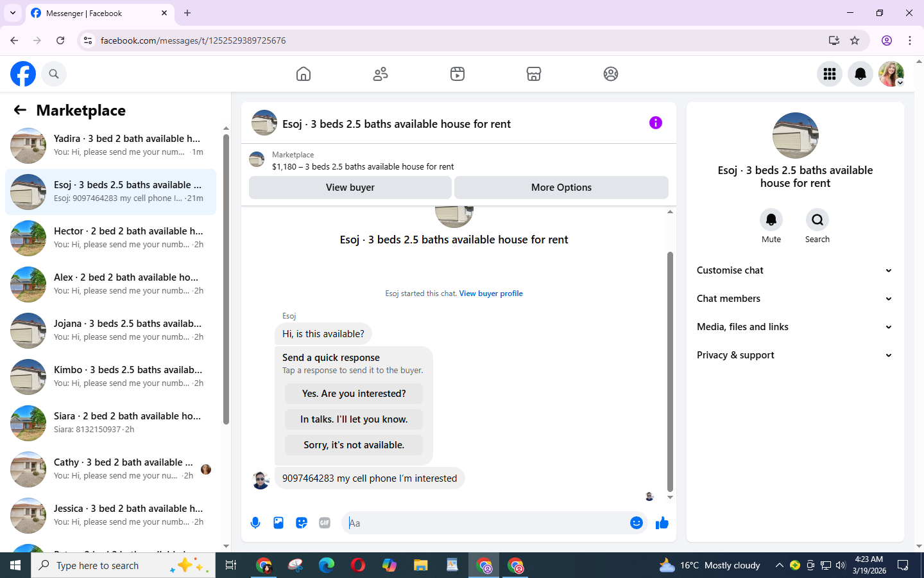Open the account profile picture menu
Image resolution: width=924 pixels, height=578 pixels.
click(891, 74)
